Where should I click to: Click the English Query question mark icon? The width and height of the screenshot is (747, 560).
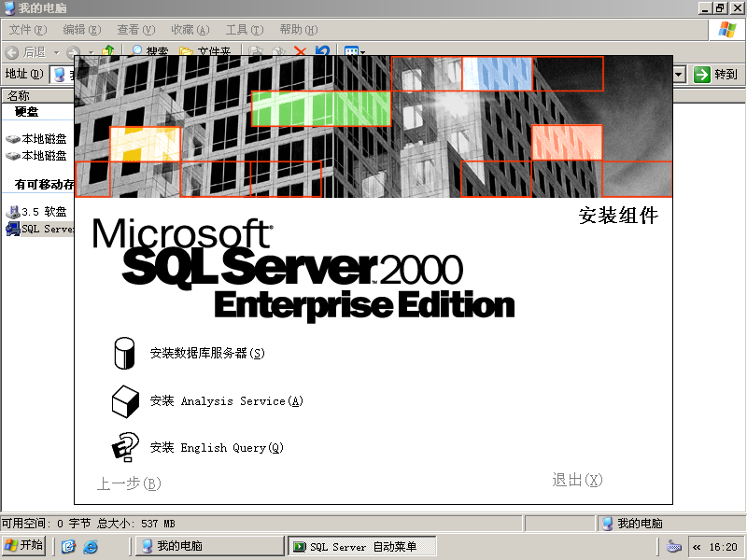pyautogui.click(x=125, y=447)
